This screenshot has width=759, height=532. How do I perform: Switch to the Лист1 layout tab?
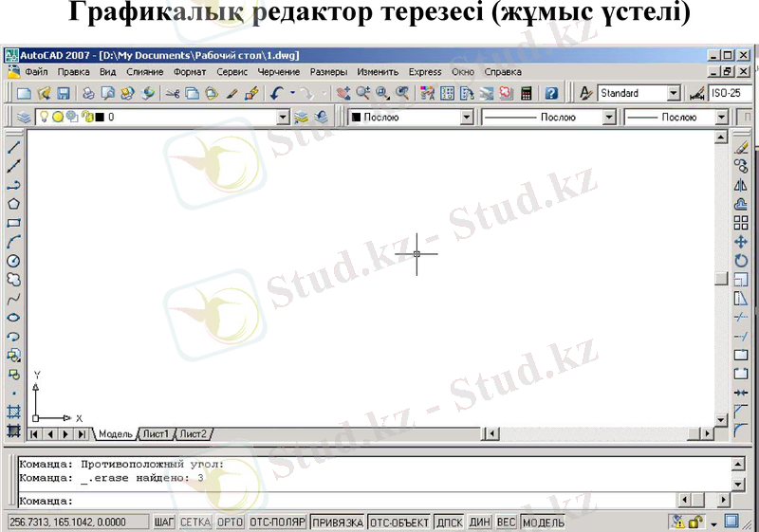[x=156, y=433]
